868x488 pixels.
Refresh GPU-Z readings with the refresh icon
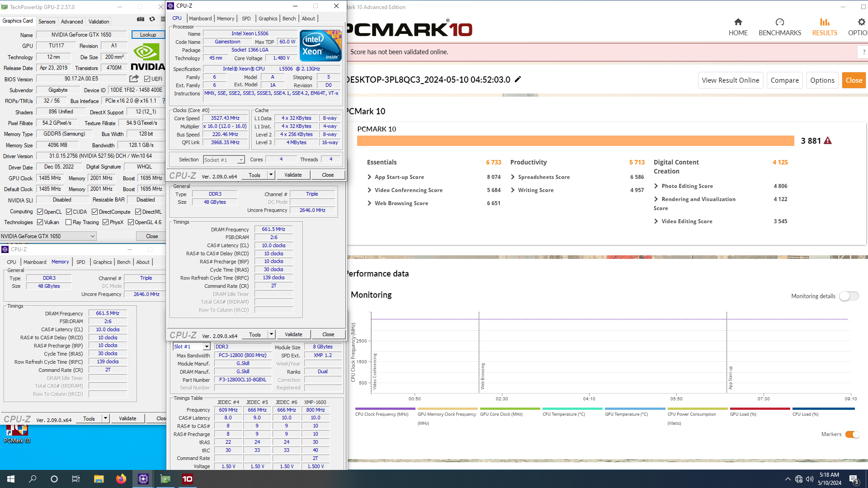pyautogui.click(x=152, y=19)
